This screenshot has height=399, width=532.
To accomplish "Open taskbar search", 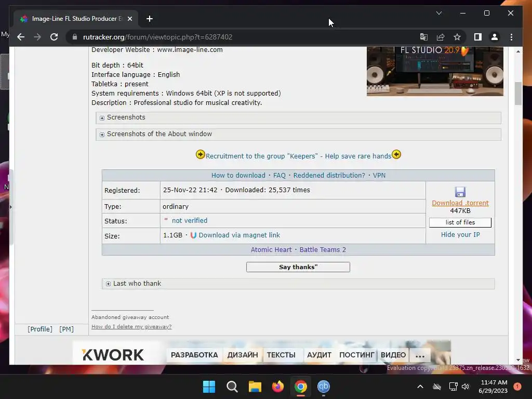I will 232,387.
